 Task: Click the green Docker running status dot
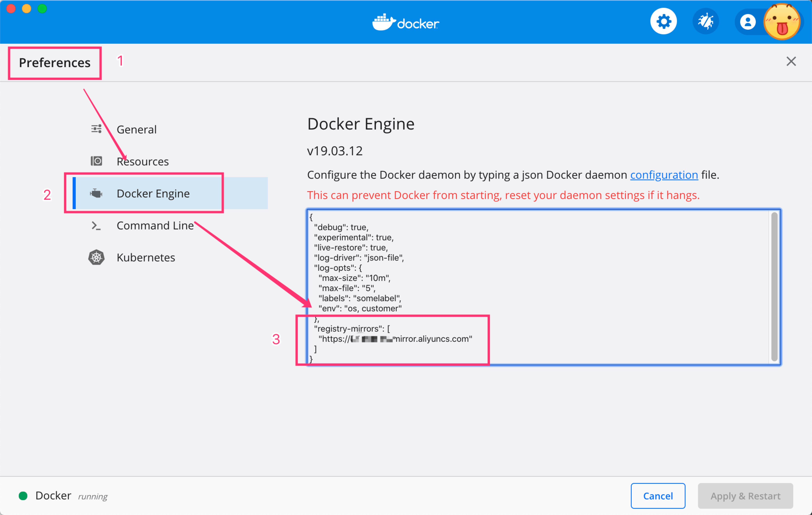tap(23, 496)
